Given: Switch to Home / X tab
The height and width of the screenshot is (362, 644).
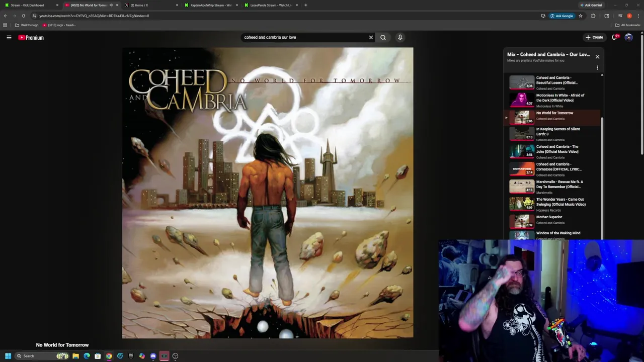Looking at the screenshot, I should (x=151, y=5).
